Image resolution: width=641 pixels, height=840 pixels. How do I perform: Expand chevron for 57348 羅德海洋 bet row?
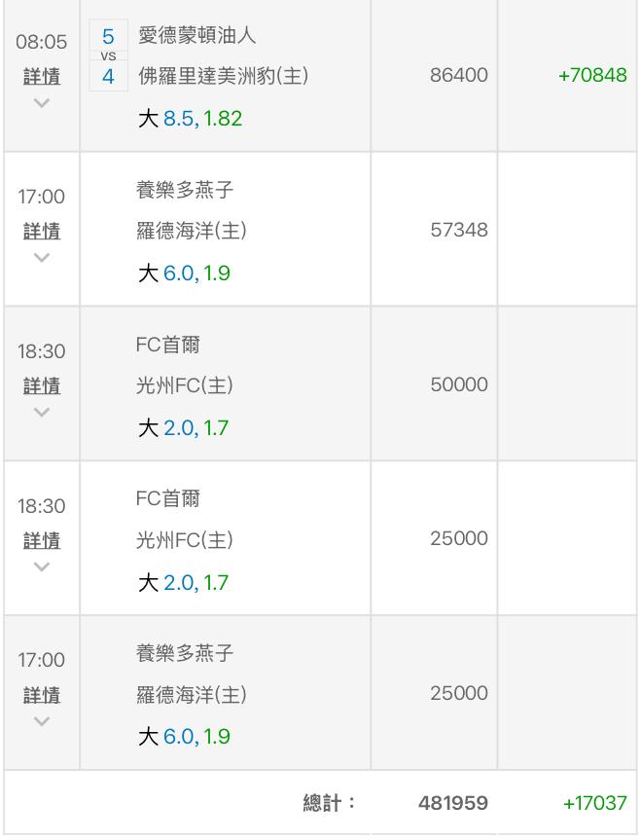(x=42, y=258)
